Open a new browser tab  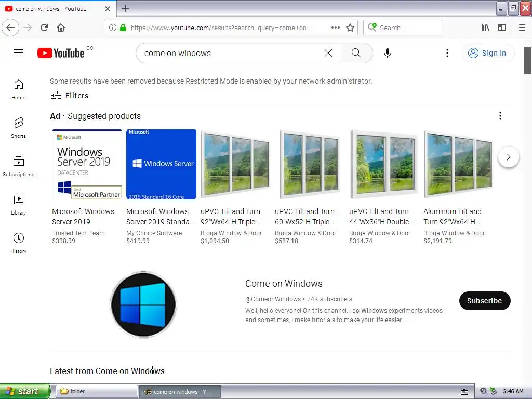tap(125, 8)
